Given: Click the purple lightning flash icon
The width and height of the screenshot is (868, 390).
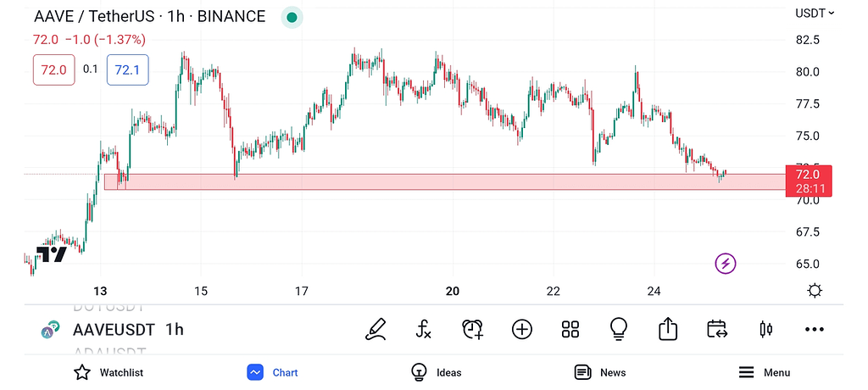Looking at the screenshot, I should [726, 264].
